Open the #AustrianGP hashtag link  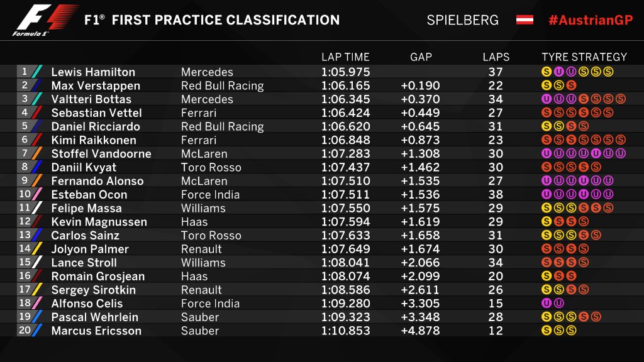pos(590,19)
